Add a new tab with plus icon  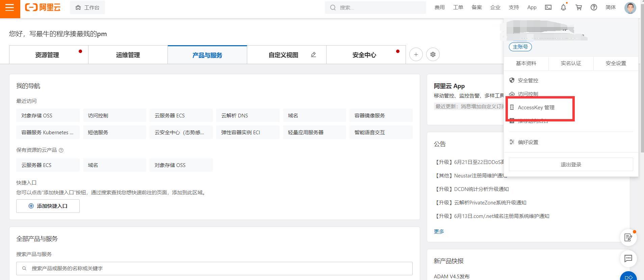[416, 54]
